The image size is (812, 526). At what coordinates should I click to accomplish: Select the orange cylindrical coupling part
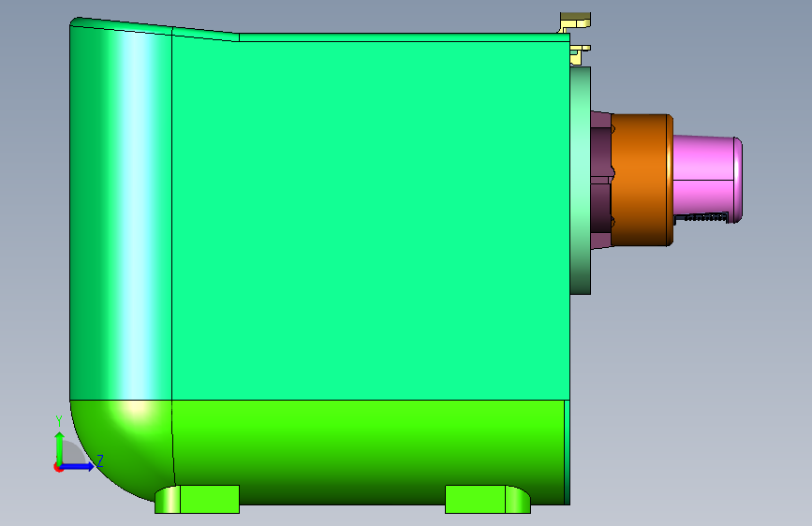coord(642,180)
